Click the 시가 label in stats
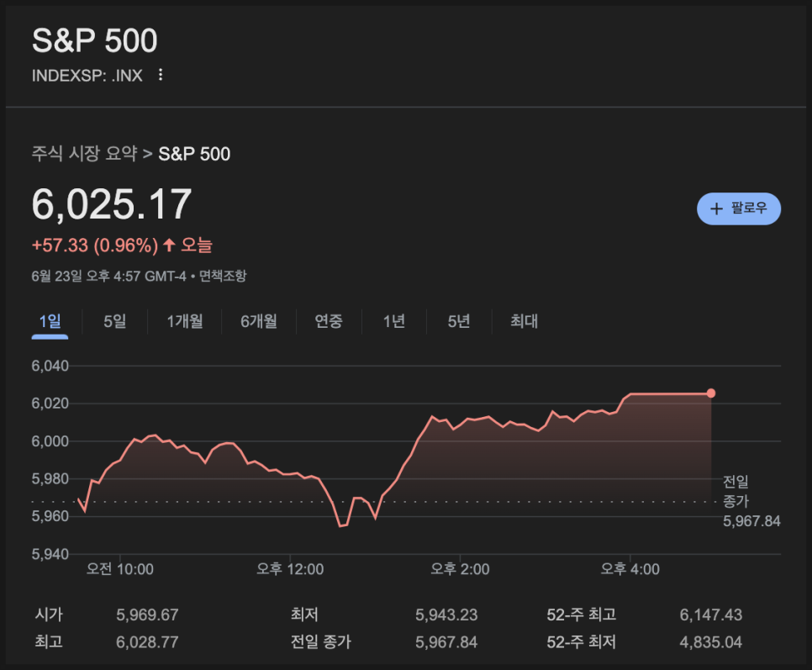Image resolution: width=812 pixels, height=670 pixels. click(x=49, y=615)
